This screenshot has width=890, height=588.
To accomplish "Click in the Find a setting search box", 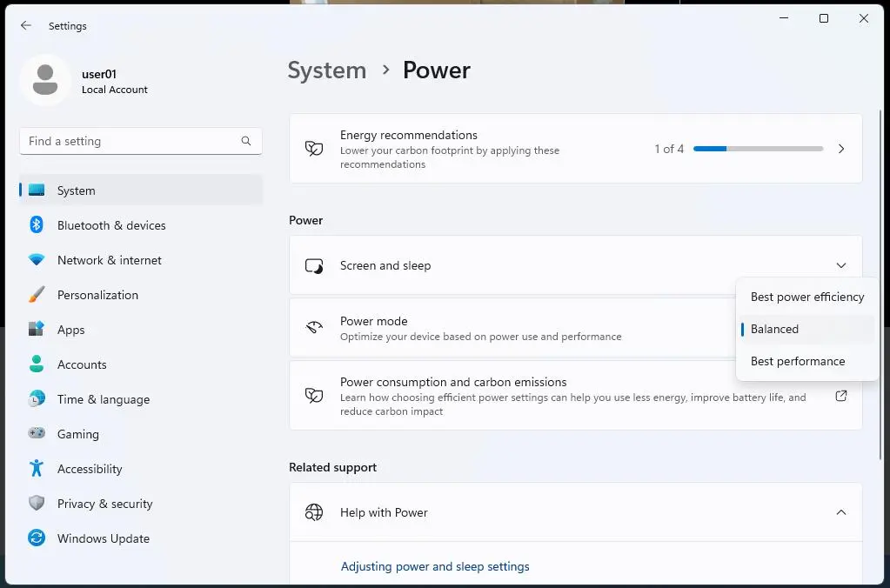I will [141, 141].
